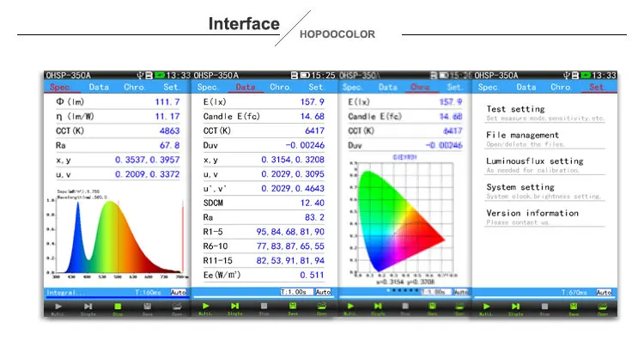Tap the CIE chromaticity diagram on Chro screen
Viewport: 644px width, 340px height.
403,220
